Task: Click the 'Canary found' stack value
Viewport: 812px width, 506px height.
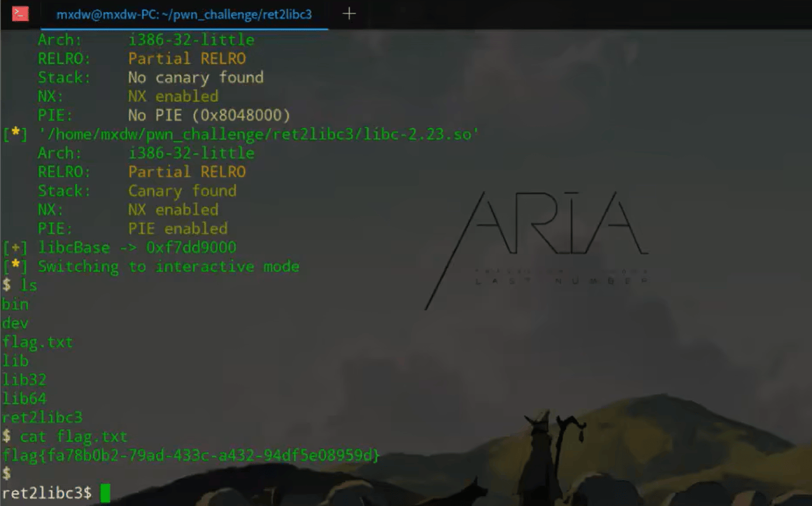Action: click(x=182, y=191)
